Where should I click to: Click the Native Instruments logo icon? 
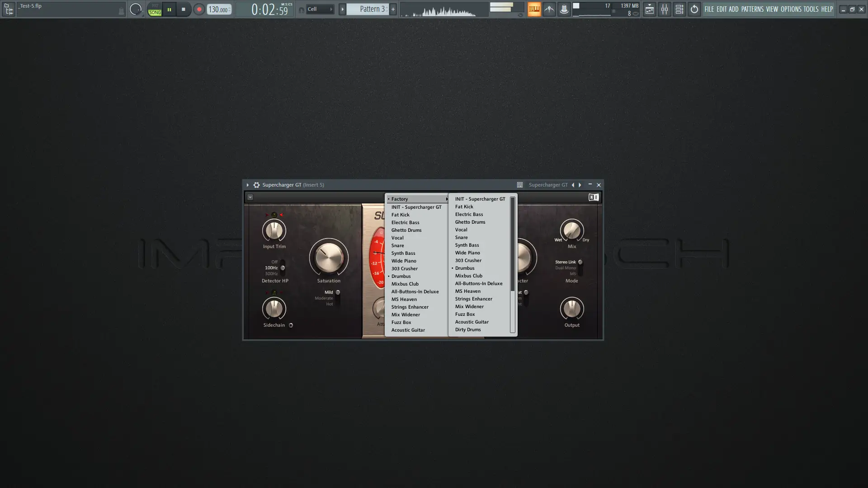pyautogui.click(x=593, y=197)
